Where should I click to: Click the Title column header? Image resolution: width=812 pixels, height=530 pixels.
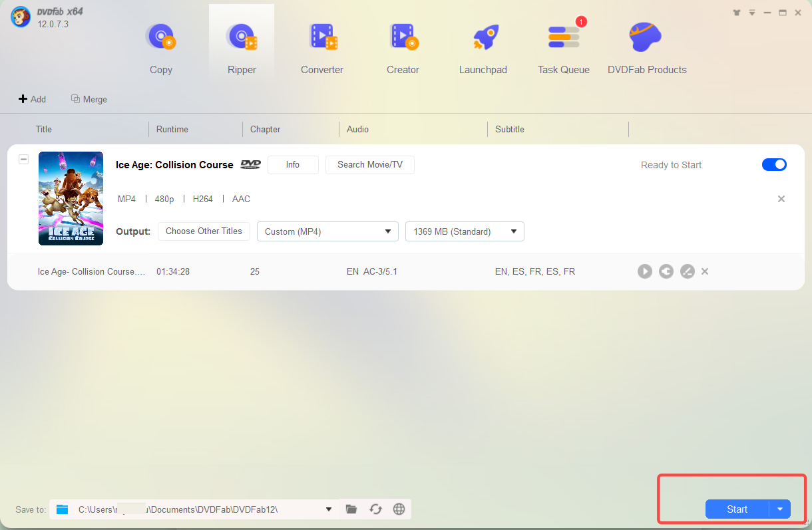click(44, 129)
